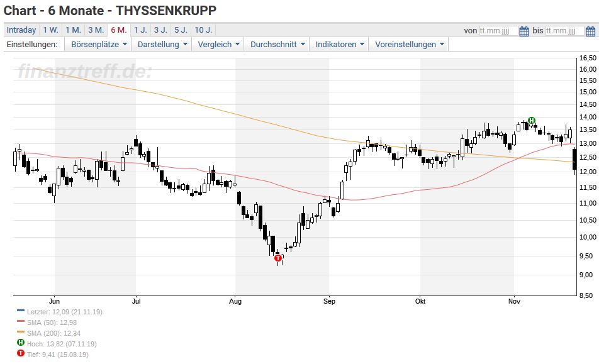Open the Indikatoren dropdown

click(340, 44)
